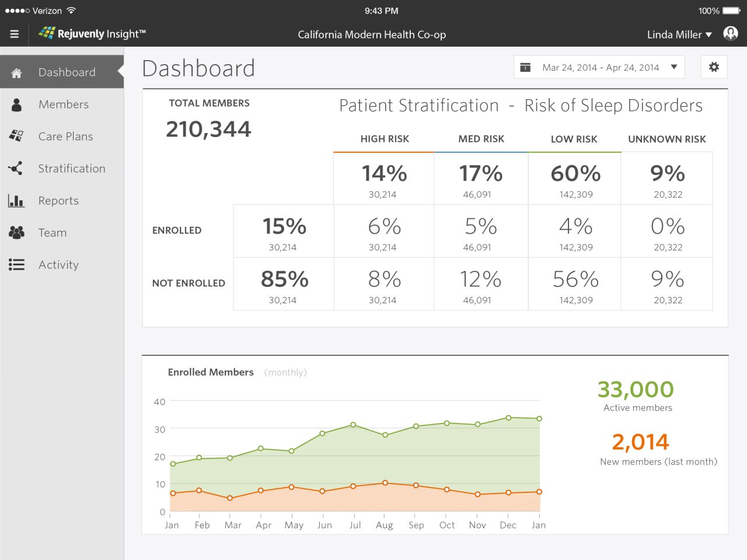Go to Members in the sidebar
The height and width of the screenshot is (560, 747).
(63, 104)
